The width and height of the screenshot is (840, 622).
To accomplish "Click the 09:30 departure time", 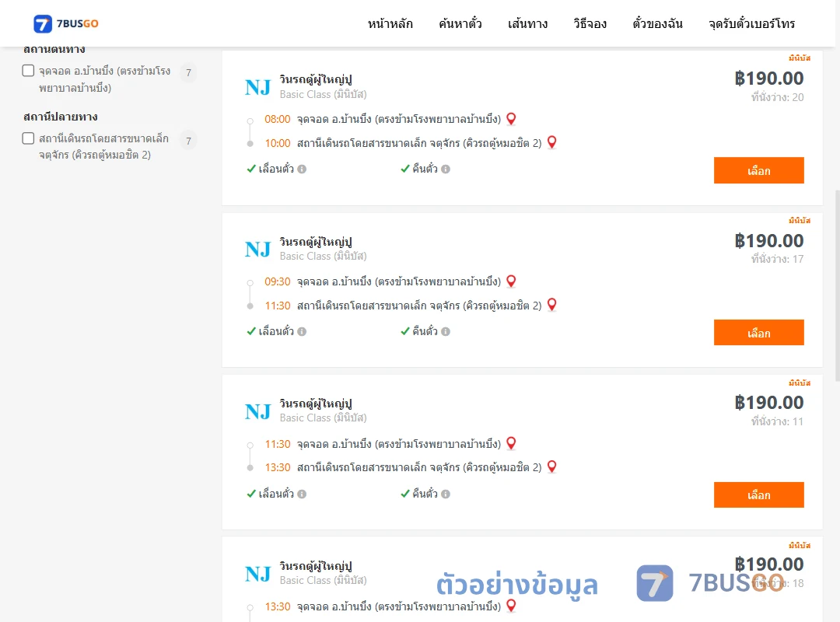I will tap(278, 281).
